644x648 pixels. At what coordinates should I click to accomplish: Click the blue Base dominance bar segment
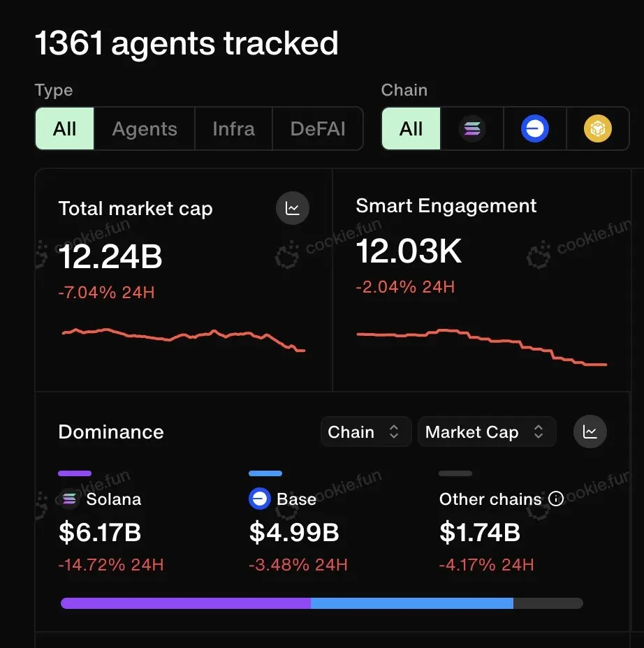(x=412, y=603)
